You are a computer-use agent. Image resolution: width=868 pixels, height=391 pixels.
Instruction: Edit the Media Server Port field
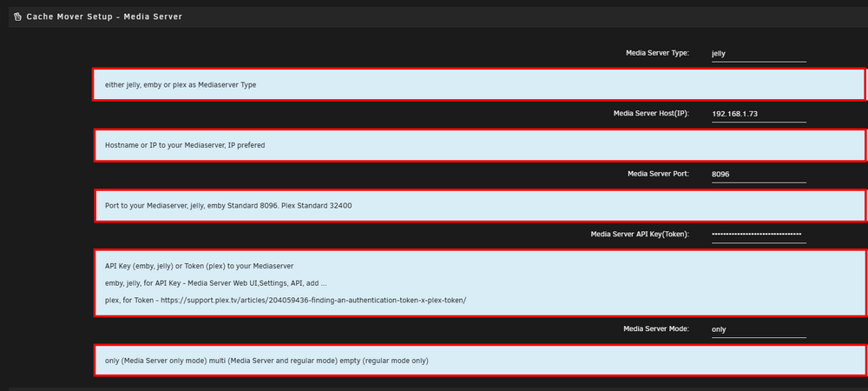[x=759, y=175]
